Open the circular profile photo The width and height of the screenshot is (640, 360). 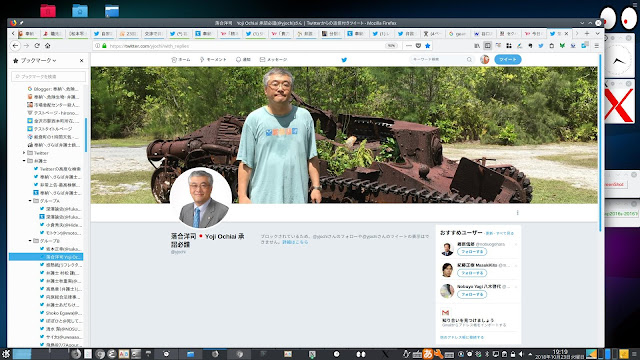[x=200, y=199]
